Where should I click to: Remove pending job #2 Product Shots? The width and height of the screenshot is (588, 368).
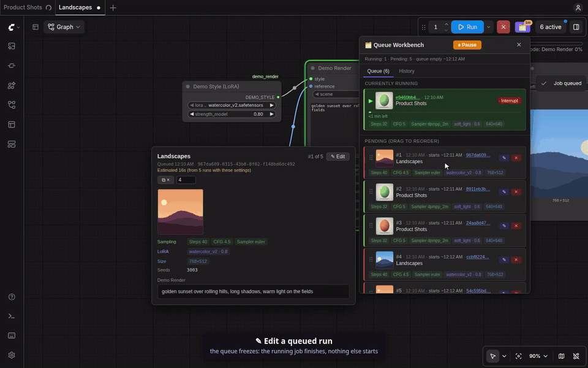[516, 192]
